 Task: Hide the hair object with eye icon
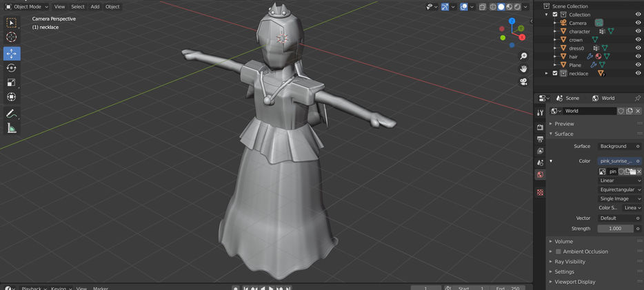coord(638,56)
